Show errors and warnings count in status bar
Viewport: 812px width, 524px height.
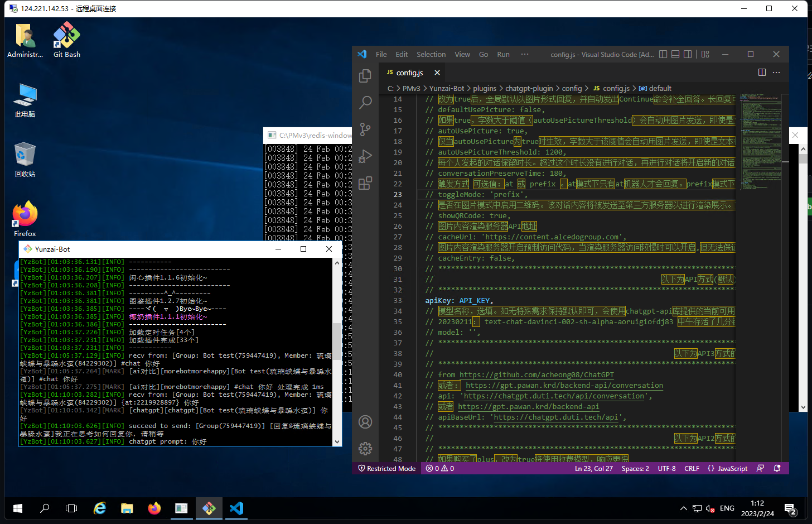[x=440, y=469]
